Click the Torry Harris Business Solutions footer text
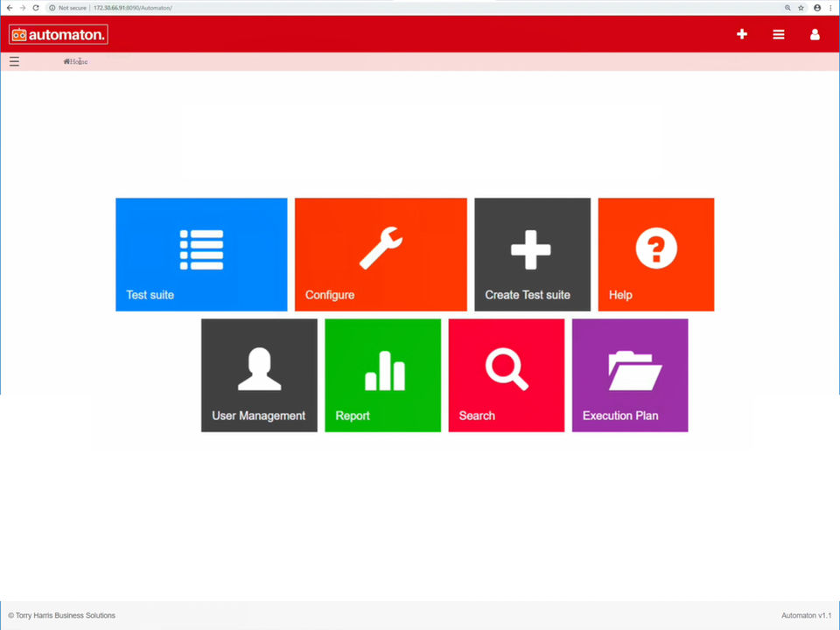Image resolution: width=840 pixels, height=630 pixels. (x=61, y=615)
